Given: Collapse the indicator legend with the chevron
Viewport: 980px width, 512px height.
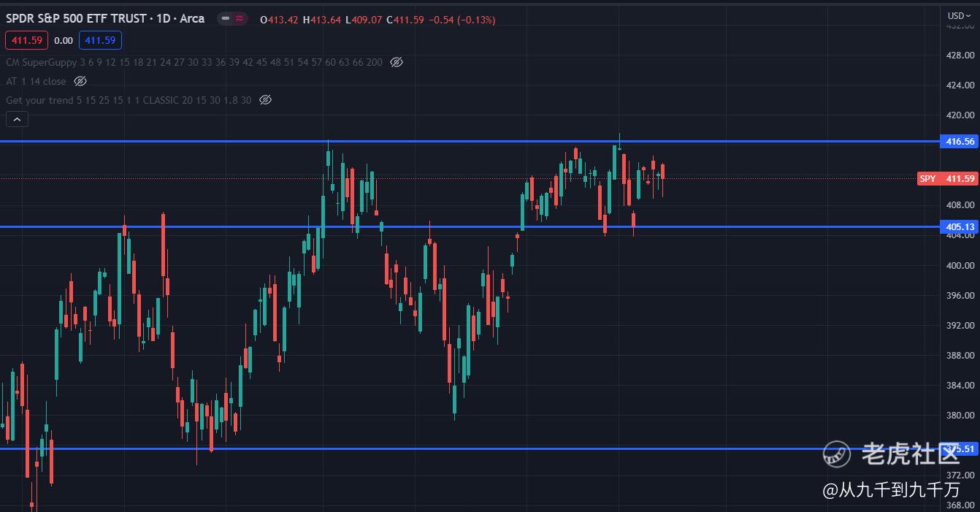Looking at the screenshot, I should [x=17, y=118].
